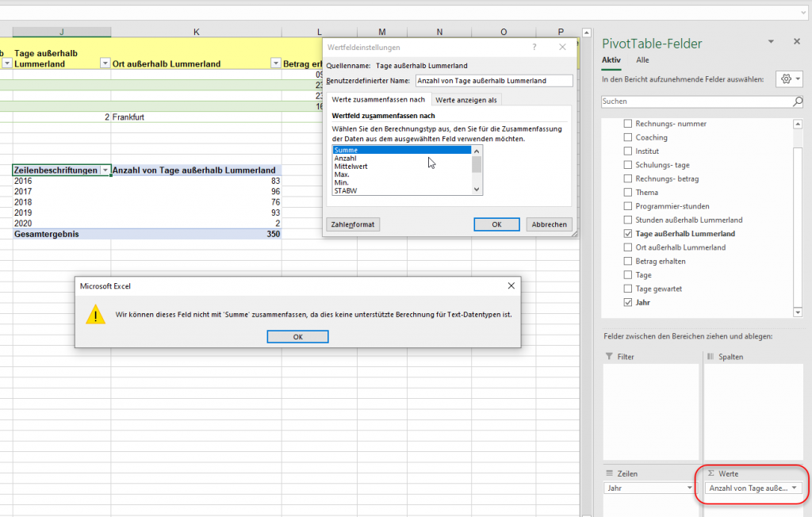The width and height of the screenshot is (812, 517).
Task: Select STABW in calculation type list
Action: click(402, 190)
